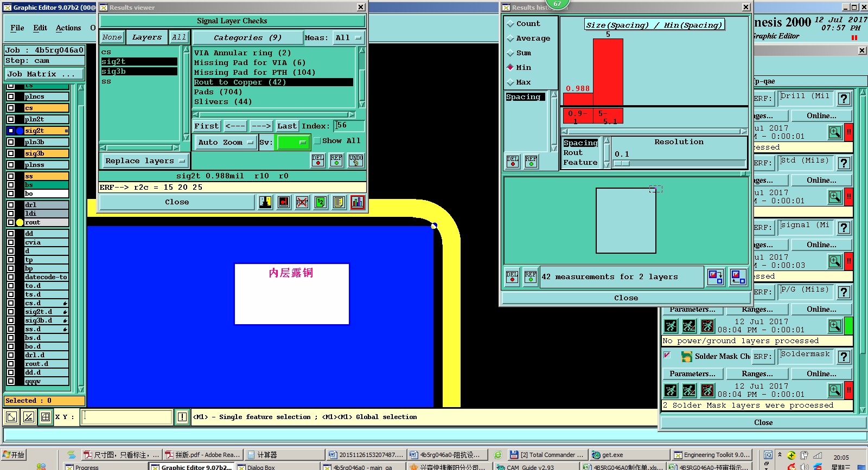Click the DEL icon beside UNDO in Results viewer
This screenshot has height=470, width=868.
[318, 160]
